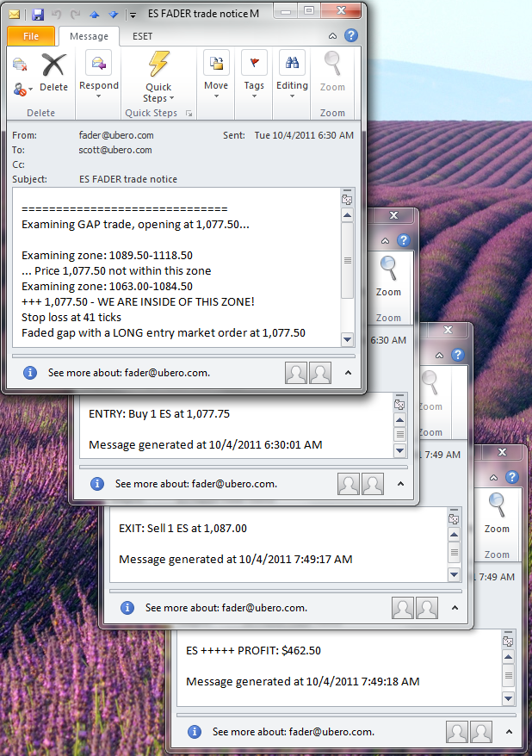The image size is (532, 756).
Task: Click 'Message generated at 10/4/2011 7:49:18 AM' text
Action: (303, 682)
